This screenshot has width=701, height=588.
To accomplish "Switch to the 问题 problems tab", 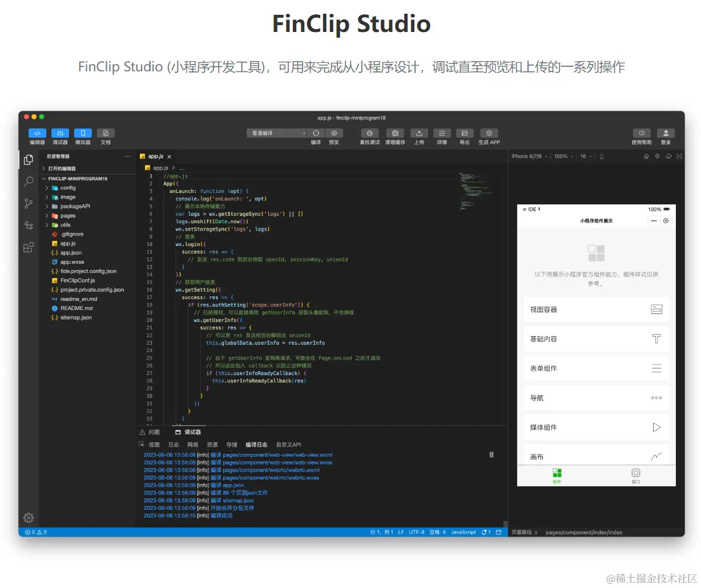I will 150,432.
